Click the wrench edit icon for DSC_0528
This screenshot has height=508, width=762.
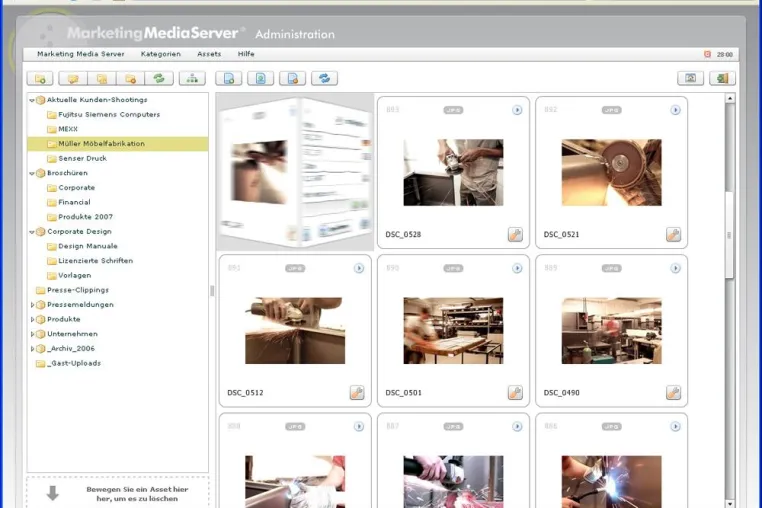515,234
